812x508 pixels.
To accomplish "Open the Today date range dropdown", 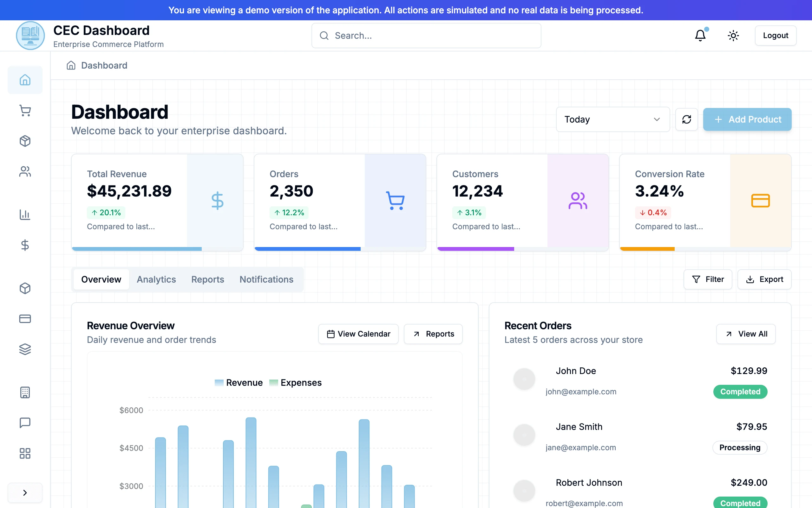I will [x=613, y=119].
